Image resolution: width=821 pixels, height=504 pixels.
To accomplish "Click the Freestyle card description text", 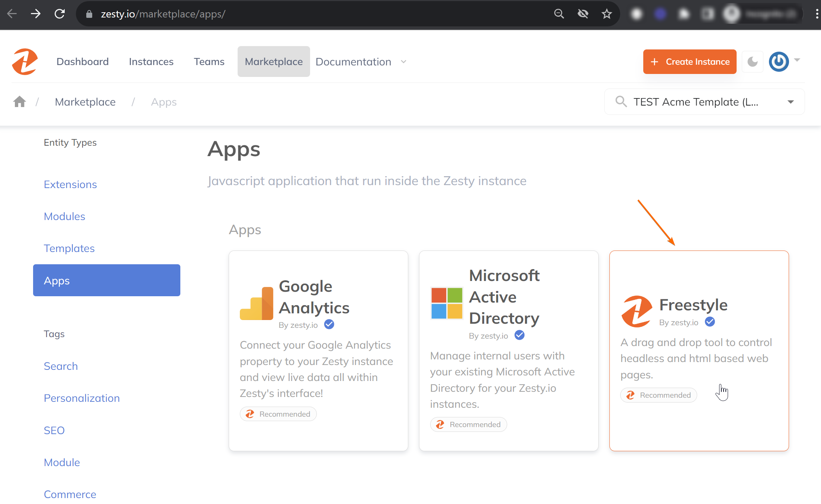I will coord(696,358).
